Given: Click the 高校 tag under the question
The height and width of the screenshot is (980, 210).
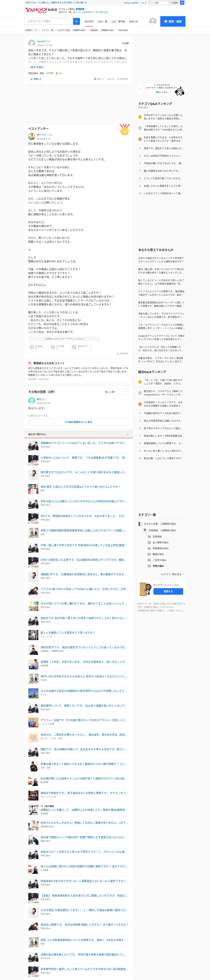Looking at the screenshot, I should 42,73.
